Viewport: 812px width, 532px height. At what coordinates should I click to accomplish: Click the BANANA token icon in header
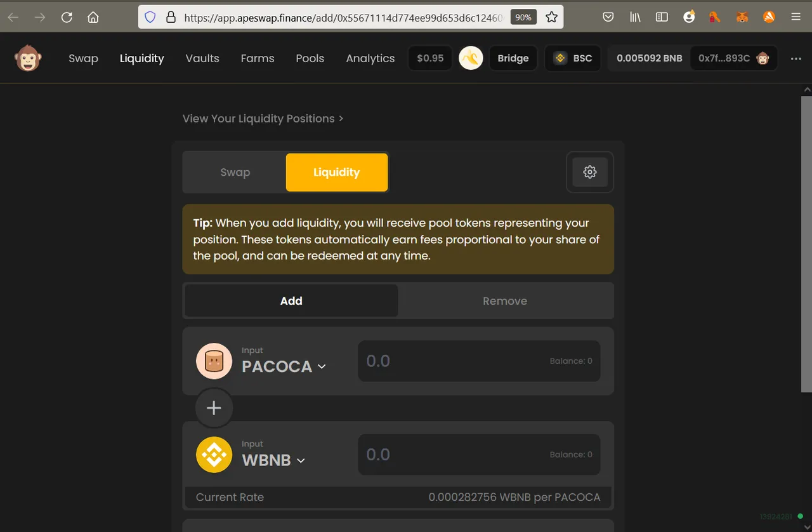pyautogui.click(x=471, y=58)
